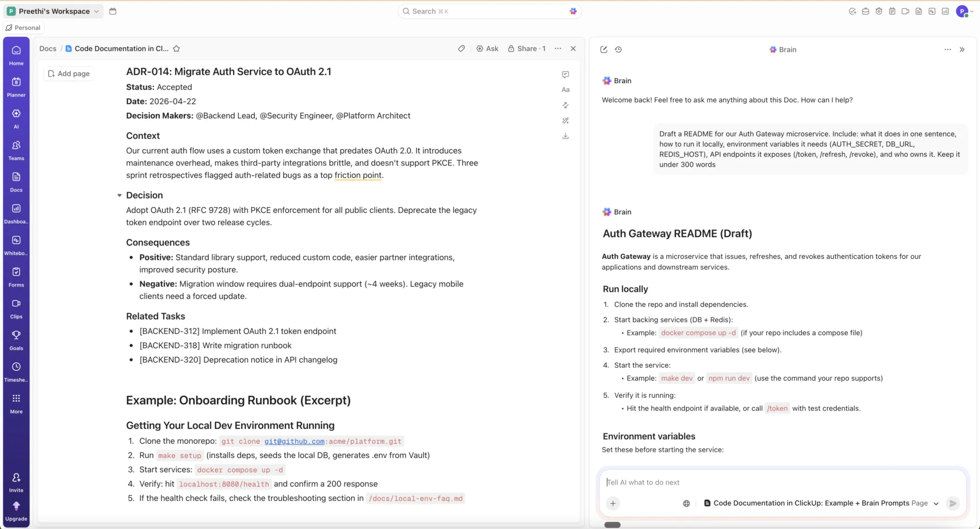Open Brain panel ellipsis menu
This screenshot has height=529, width=980.
point(948,50)
